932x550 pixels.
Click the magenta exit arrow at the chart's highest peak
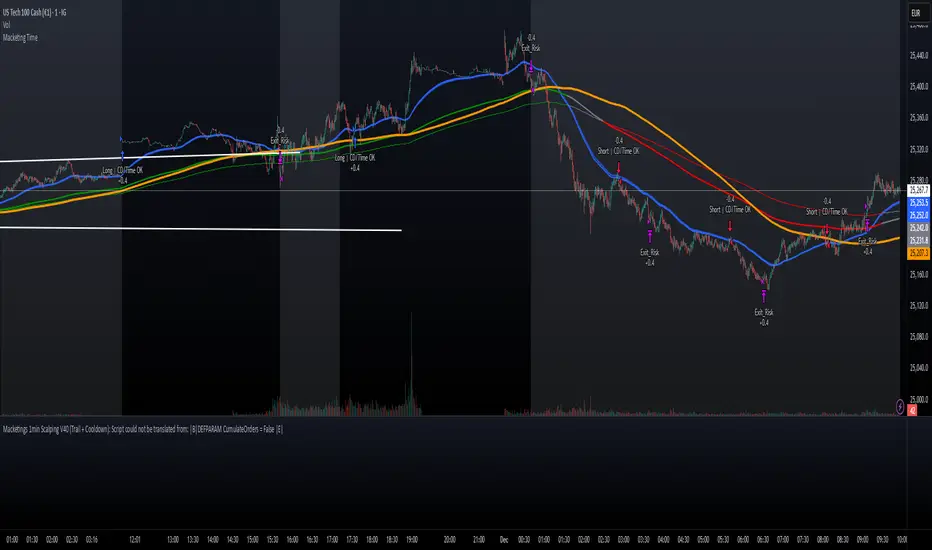click(531, 66)
